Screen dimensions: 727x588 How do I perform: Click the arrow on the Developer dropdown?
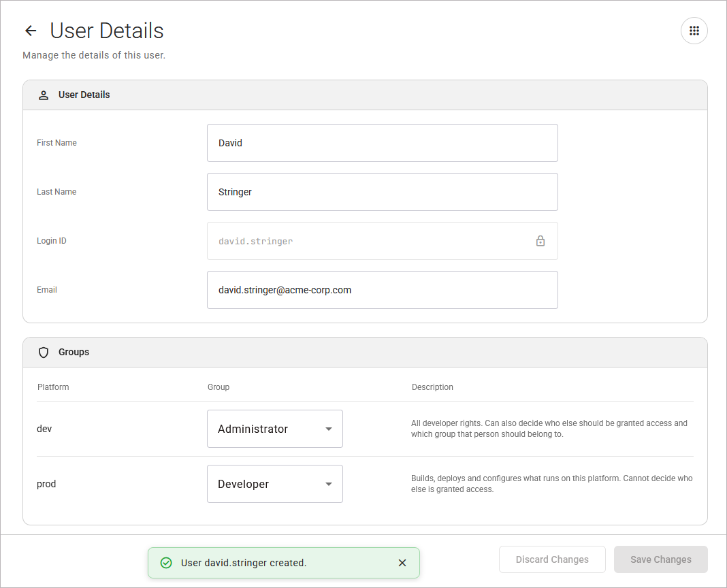pos(329,484)
